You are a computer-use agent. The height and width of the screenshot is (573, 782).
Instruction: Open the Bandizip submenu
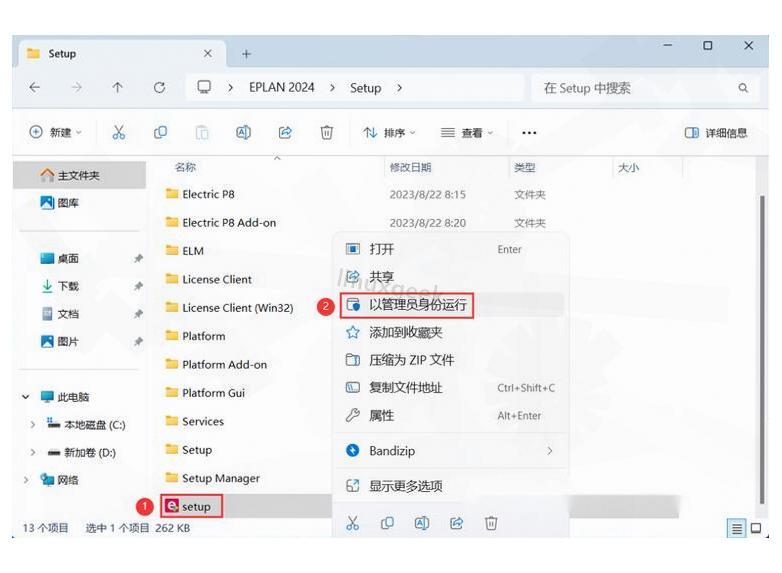coord(450,451)
